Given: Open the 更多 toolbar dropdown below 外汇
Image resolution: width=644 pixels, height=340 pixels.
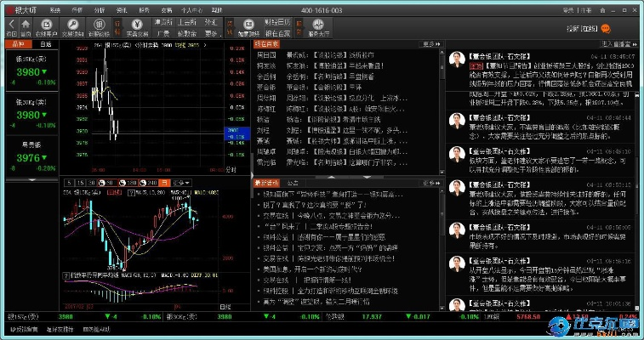Looking at the screenshot, I should coord(213,34).
